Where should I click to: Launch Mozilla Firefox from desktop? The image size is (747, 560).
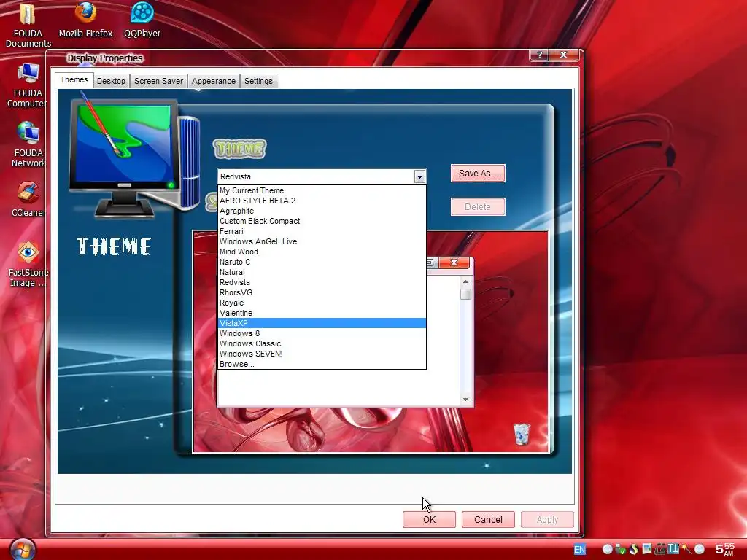click(86, 20)
